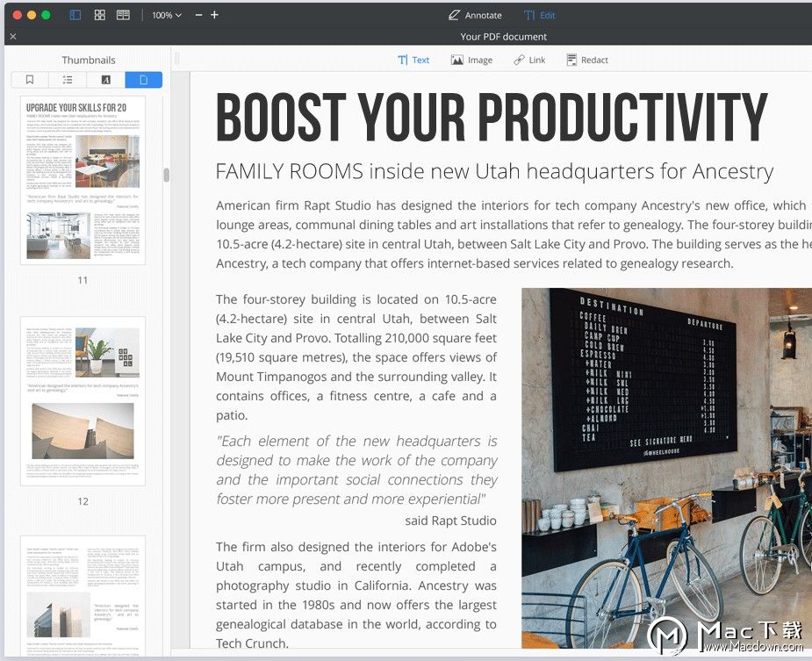Open the 100% zoom level dropdown
The width and height of the screenshot is (812, 661).
point(166,16)
